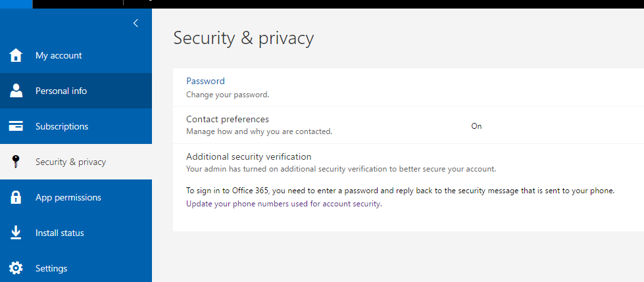644x282 pixels.
Task: Click the padlock App permissions icon
Action: [16, 197]
